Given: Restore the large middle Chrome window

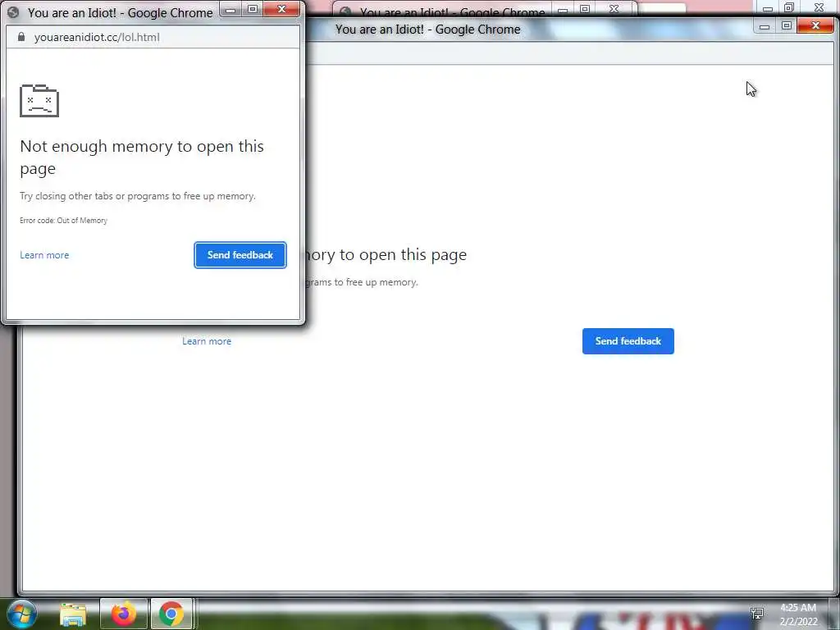Looking at the screenshot, I should (x=787, y=25).
